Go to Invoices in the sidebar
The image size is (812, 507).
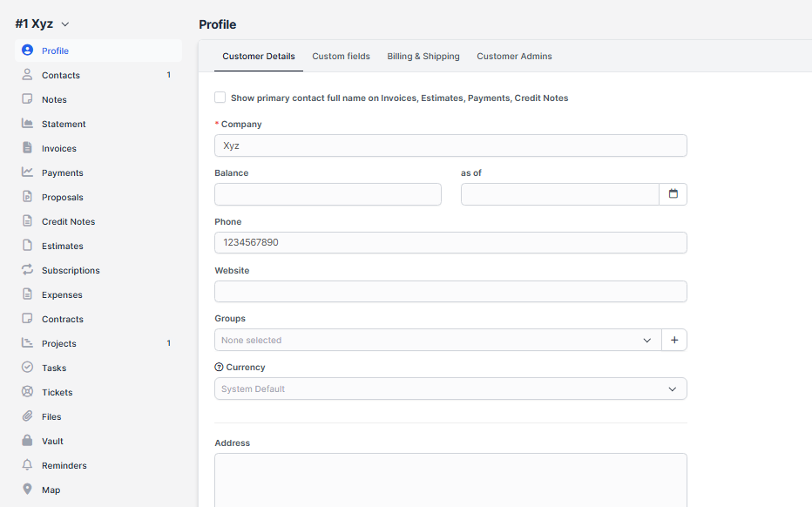(58, 148)
